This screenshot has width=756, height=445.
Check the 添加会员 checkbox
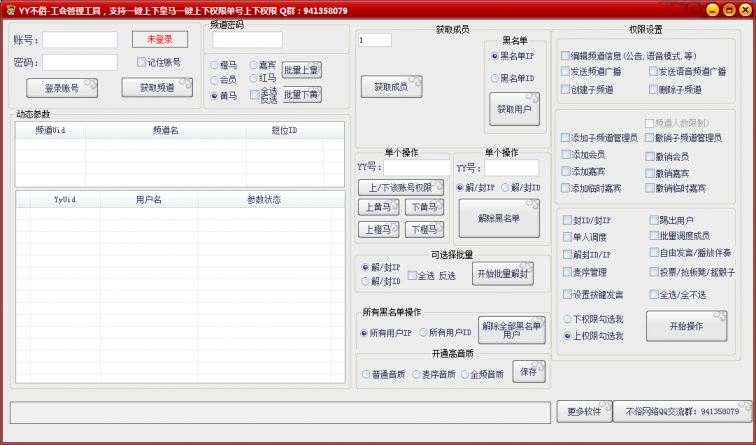[566, 155]
